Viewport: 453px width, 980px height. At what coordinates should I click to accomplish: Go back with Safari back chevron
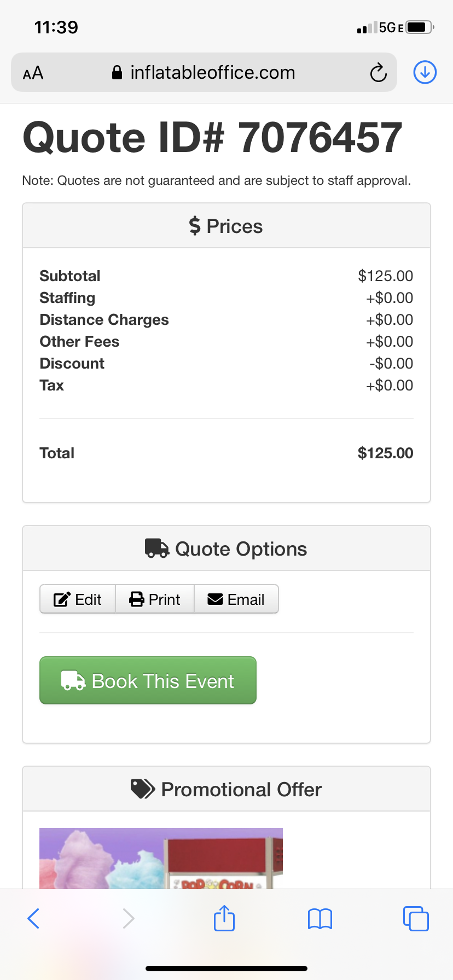point(33,918)
